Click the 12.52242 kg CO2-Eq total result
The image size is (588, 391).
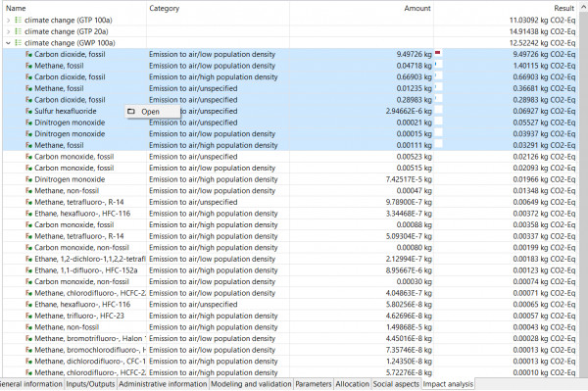tap(542, 43)
